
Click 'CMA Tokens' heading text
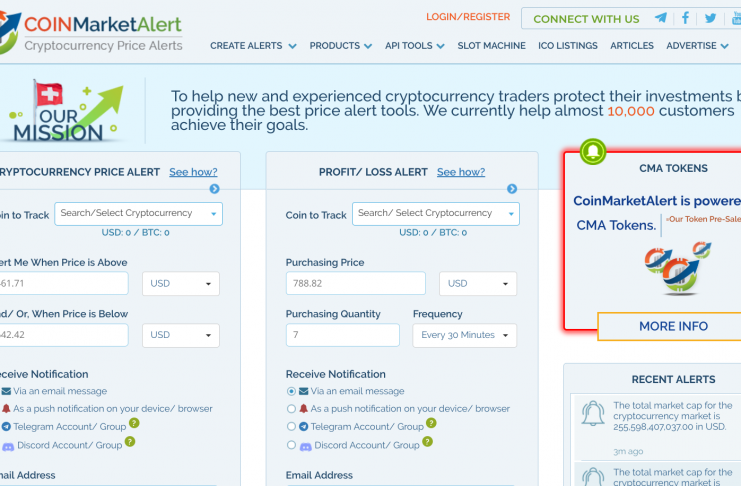click(673, 168)
